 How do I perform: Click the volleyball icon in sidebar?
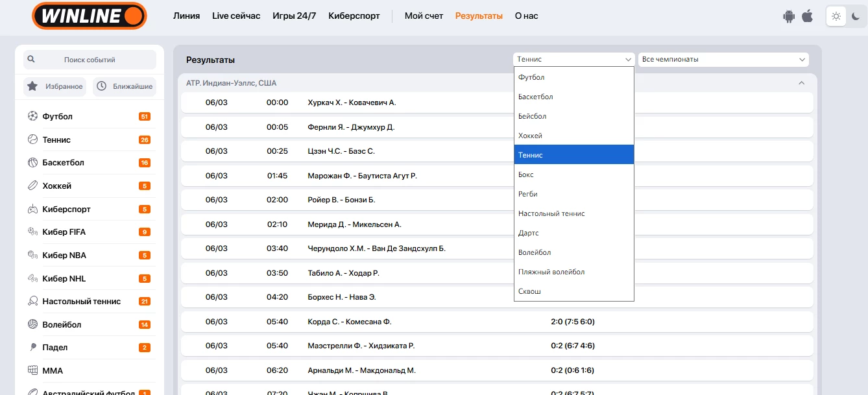point(32,324)
